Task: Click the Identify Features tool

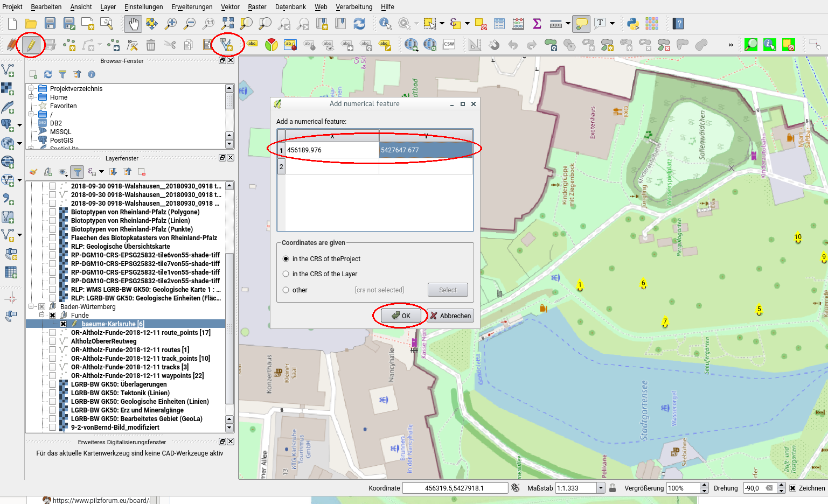Action: pyautogui.click(x=385, y=24)
